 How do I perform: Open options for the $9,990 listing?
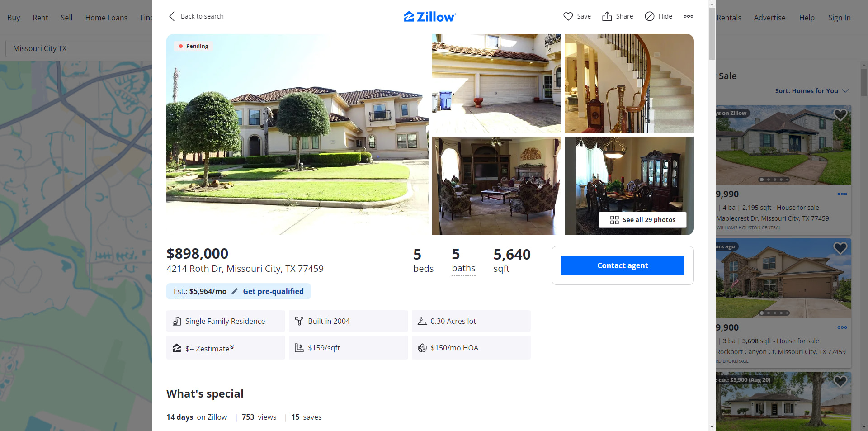[842, 194]
